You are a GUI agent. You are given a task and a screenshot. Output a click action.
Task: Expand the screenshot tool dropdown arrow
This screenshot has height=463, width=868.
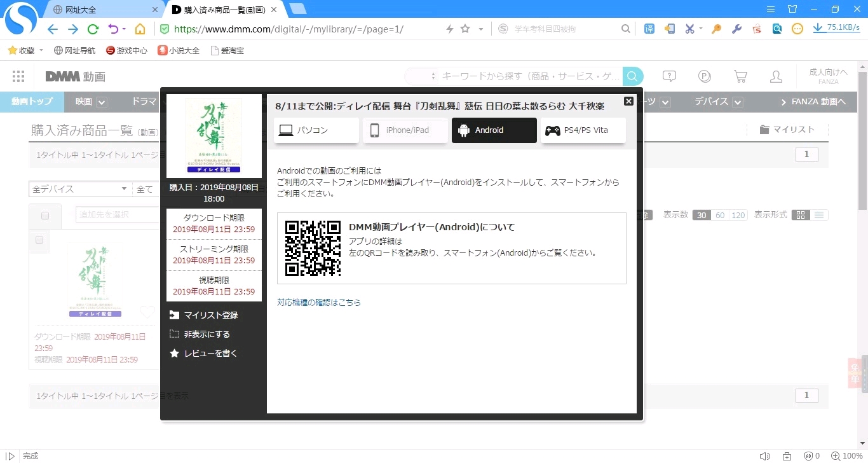[701, 29]
